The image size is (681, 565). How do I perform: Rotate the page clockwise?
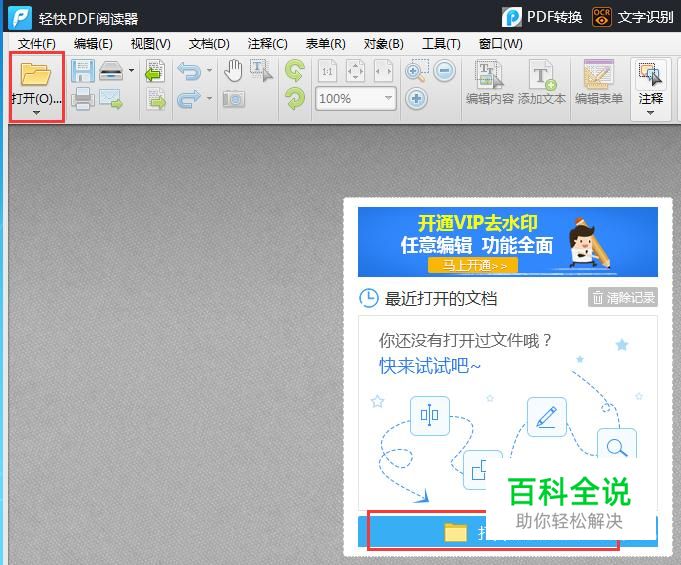point(295,99)
